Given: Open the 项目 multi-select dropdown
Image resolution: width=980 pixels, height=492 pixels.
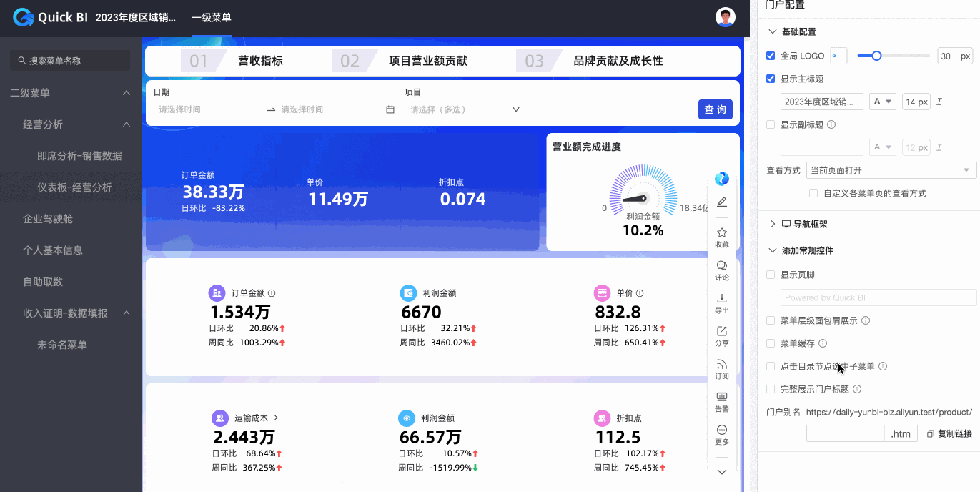Looking at the screenshot, I should [465, 109].
